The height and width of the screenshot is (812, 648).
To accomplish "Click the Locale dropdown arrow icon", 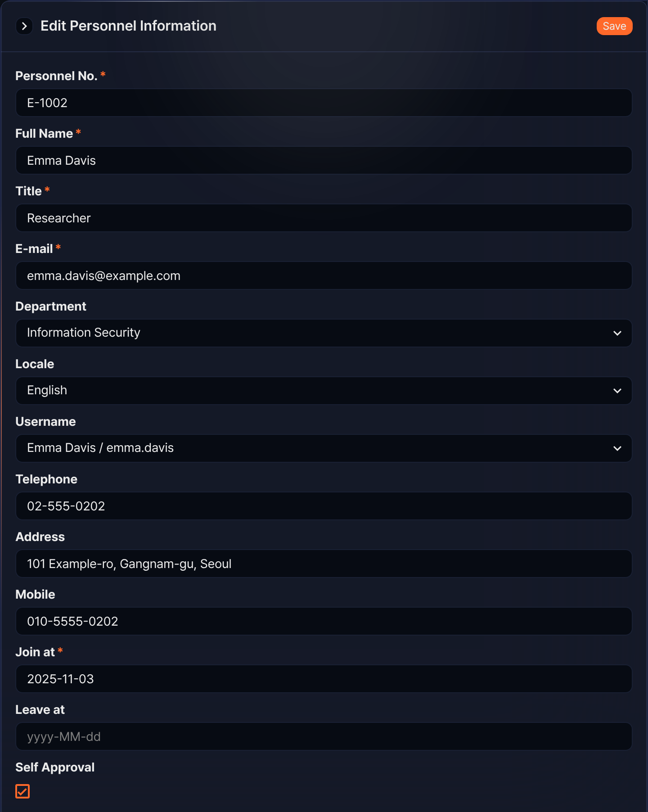I will click(617, 391).
